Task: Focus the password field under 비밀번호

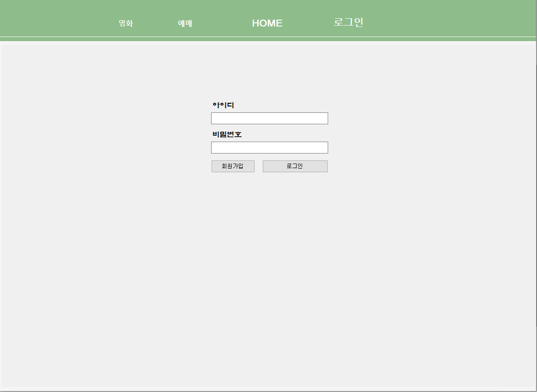Action: [269, 147]
